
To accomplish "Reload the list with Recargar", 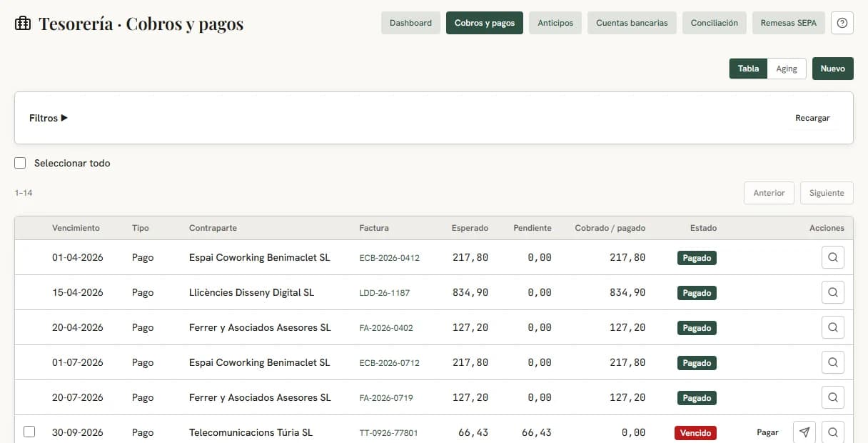I will click(x=812, y=118).
